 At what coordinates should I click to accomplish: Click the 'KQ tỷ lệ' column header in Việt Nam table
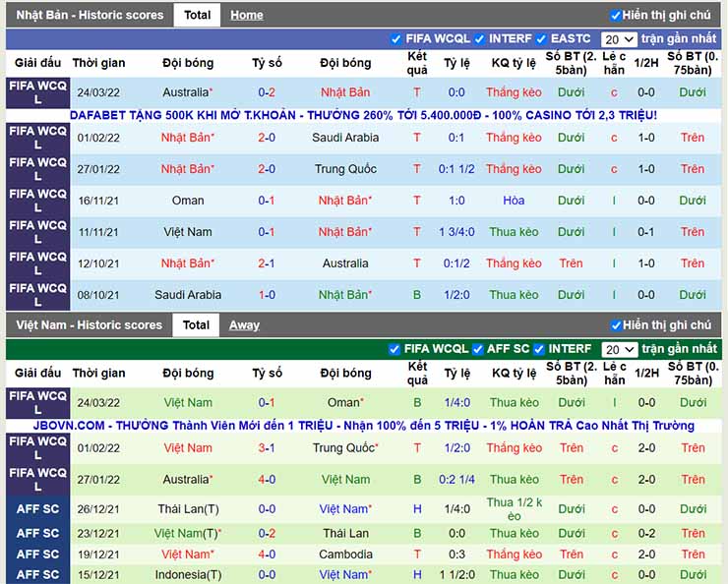coord(514,373)
